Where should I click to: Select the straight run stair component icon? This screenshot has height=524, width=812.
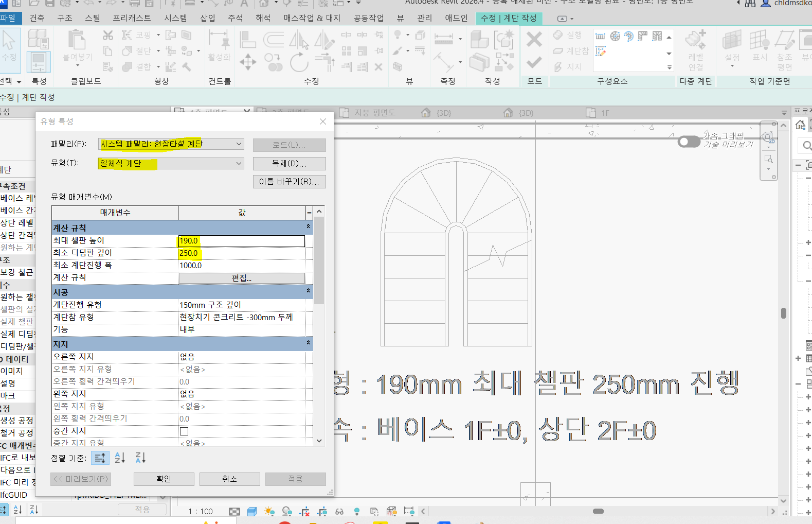point(600,36)
